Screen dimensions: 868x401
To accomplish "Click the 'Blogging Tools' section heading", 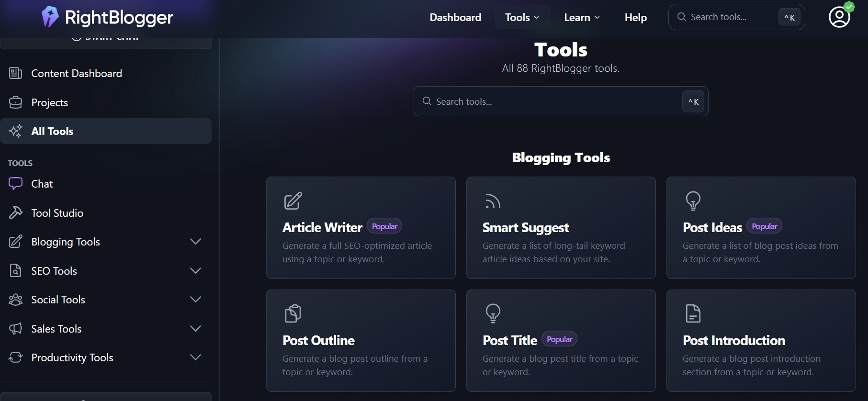I will coord(561,157).
